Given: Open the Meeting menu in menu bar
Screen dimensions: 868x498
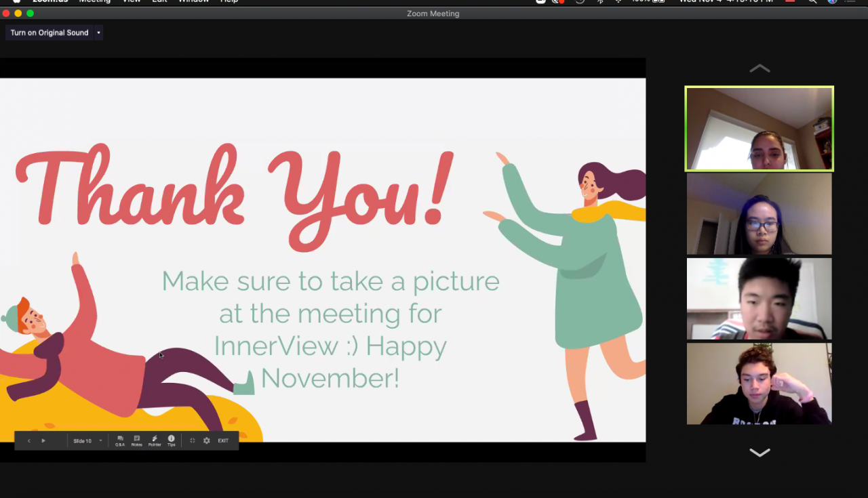Looking at the screenshot, I should coord(94,1).
